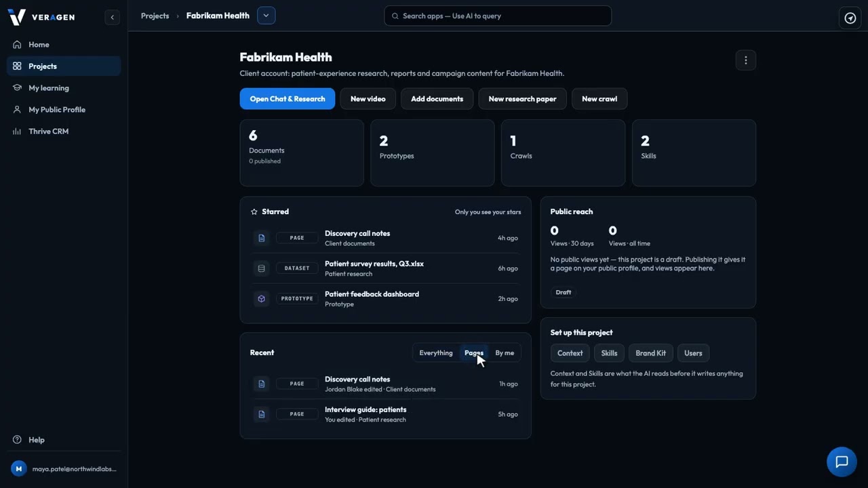868x488 pixels.
Task: Open the 2 Skills stat card
Action: [694, 153]
